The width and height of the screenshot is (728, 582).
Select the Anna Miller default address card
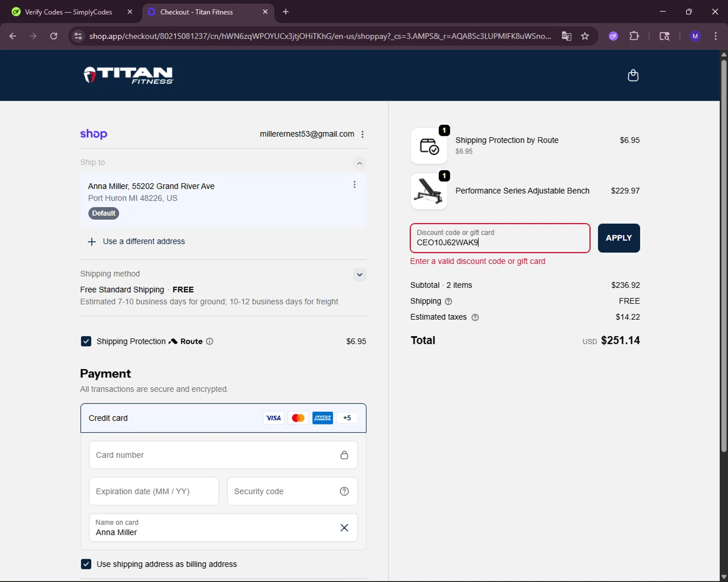pyautogui.click(x=223, y=200)
